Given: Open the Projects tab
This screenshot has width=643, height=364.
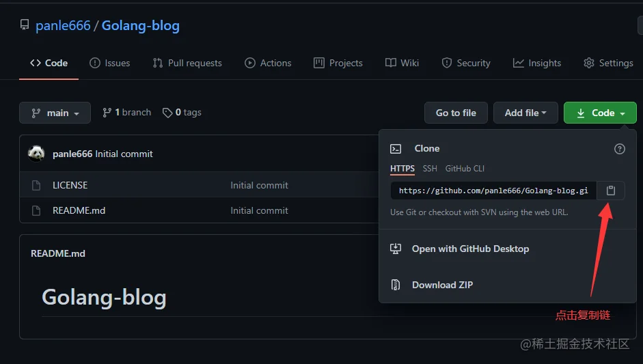Looking at the screenshot, I should coord(338,63).
